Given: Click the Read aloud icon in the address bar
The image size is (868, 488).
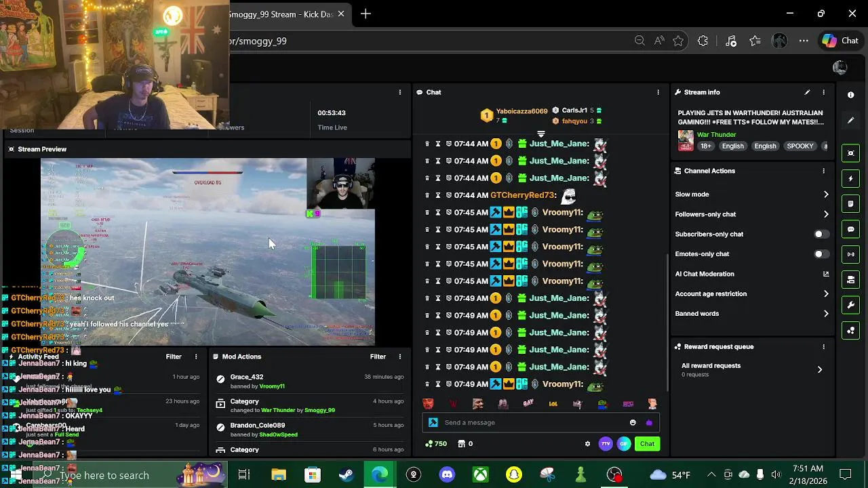Looking at the screenshot, I should [x=659, y=41].
